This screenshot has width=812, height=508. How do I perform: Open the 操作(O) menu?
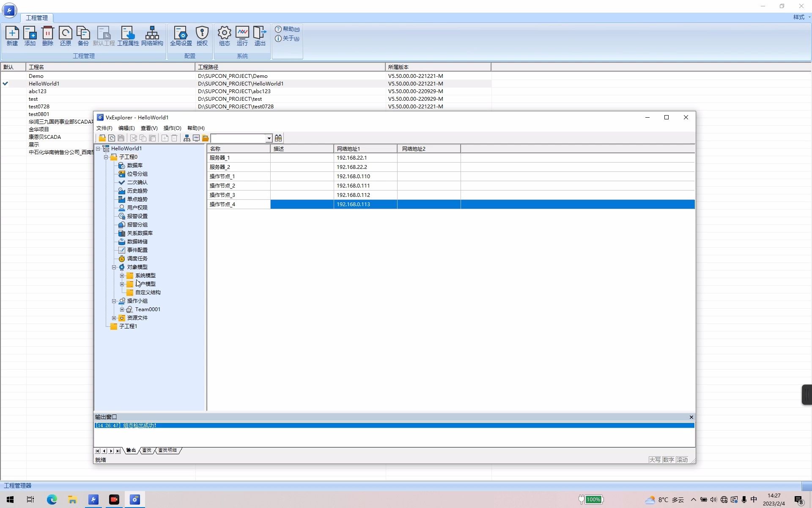pos(172,128)
